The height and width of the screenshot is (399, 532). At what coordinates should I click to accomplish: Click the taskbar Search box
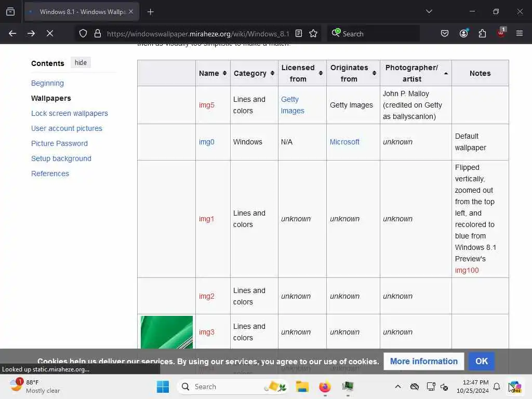point(232,387)
